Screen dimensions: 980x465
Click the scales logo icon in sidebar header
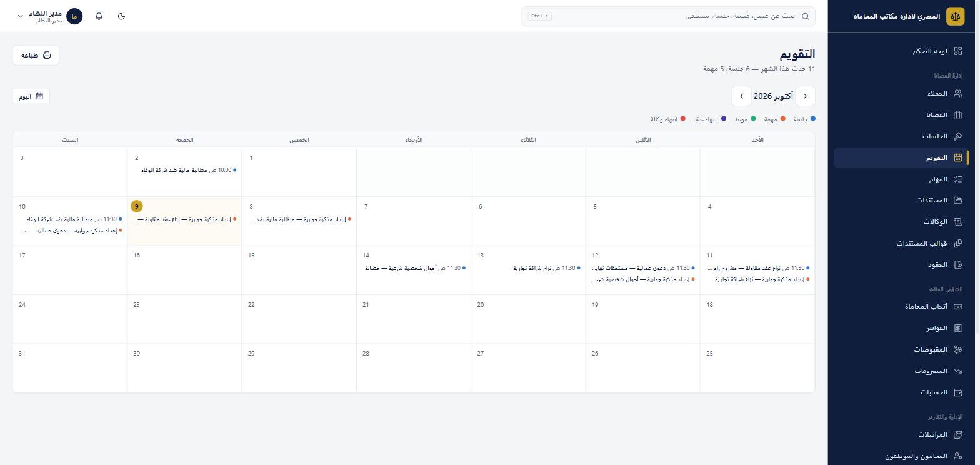tap(955, 16)
